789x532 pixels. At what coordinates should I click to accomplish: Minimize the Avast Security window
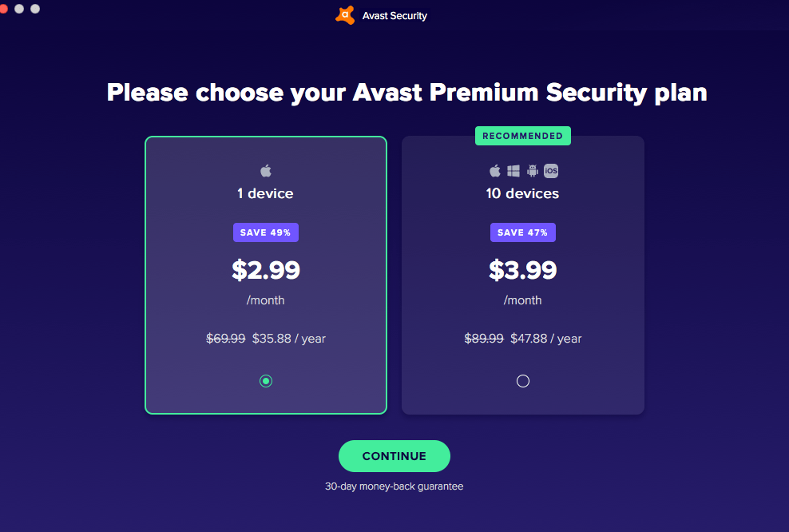(x=21, y=8)
